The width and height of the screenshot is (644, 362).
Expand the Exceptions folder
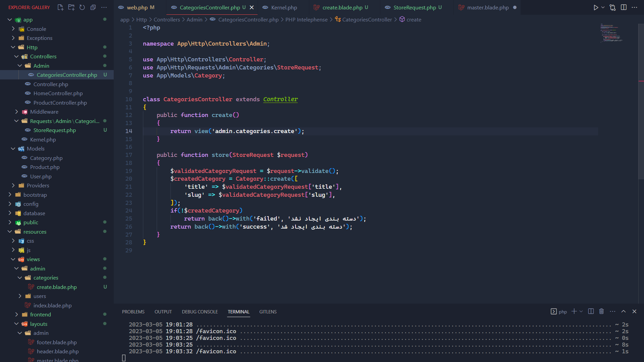pos(13,38)
